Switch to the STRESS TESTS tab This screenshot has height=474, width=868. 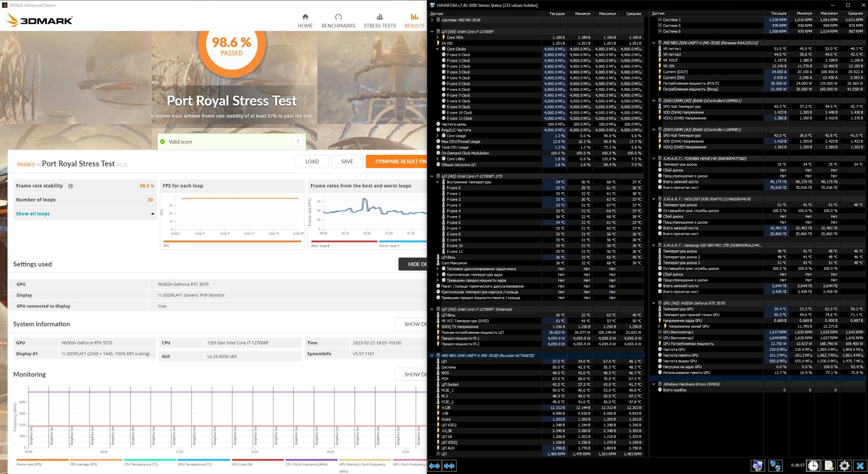(x=379, y=21)
